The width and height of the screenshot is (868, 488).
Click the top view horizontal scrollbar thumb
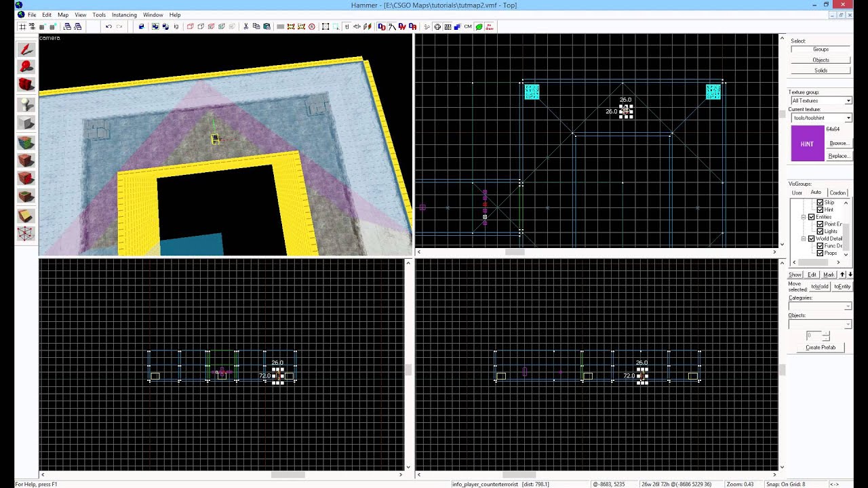(x=515, y=252)
